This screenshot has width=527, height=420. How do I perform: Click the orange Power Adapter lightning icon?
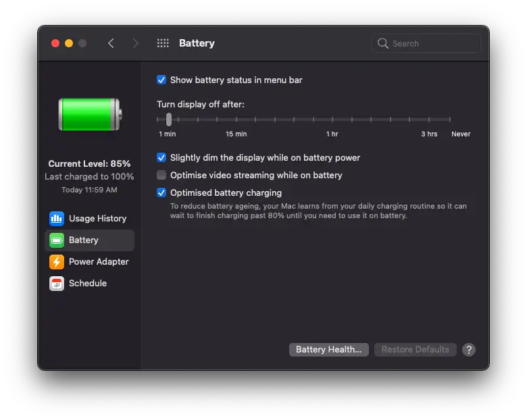(57, 262)
